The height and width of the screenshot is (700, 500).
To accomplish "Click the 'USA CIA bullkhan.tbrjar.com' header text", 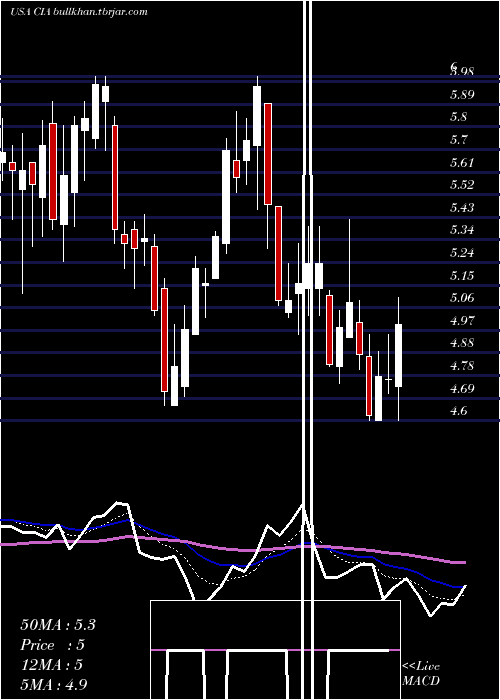I will (79, 12).
